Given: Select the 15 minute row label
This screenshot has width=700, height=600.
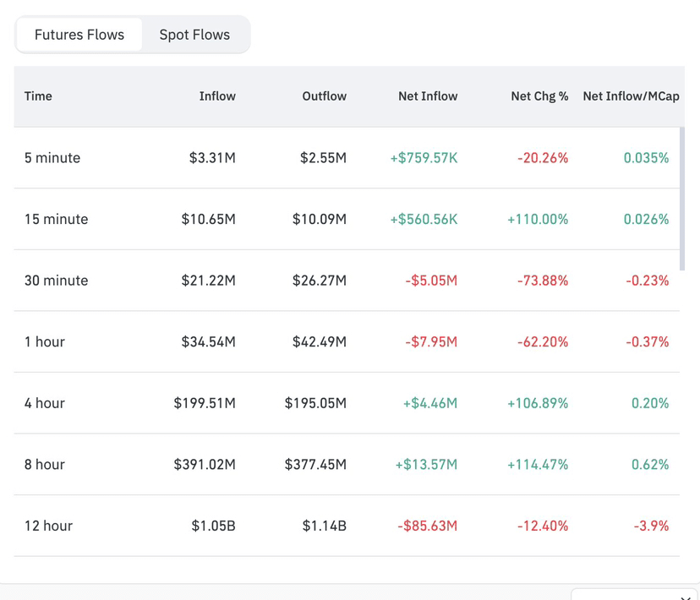Looking at the screenshot, I should 56,220.
